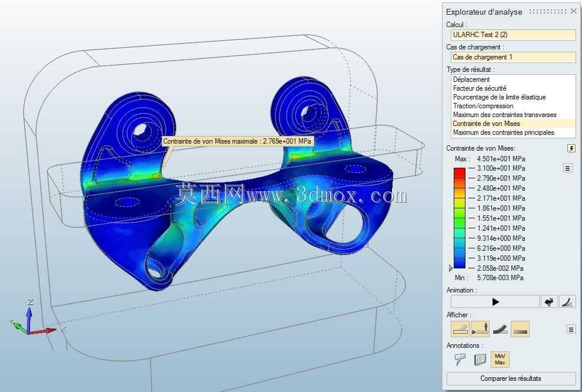The height and width of the screenshot is (392, 582).
Task: Toggle the loads and supports display icon
Action: click(x=480, y=329)
